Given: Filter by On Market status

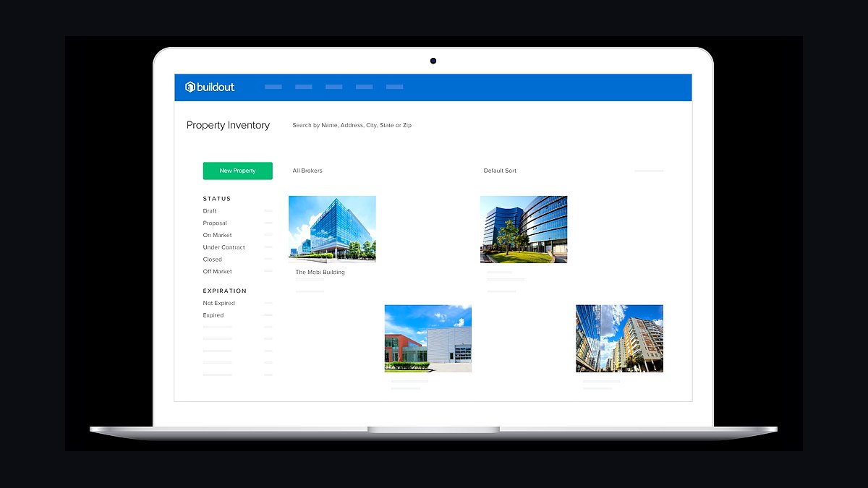Looking at the screenshot, I should click(x=217, y=235).
